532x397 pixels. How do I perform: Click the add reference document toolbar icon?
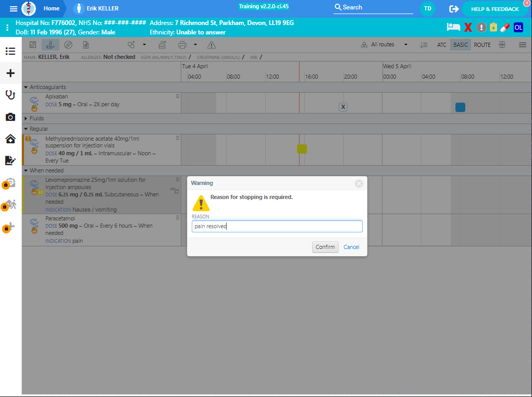point(163,44)
